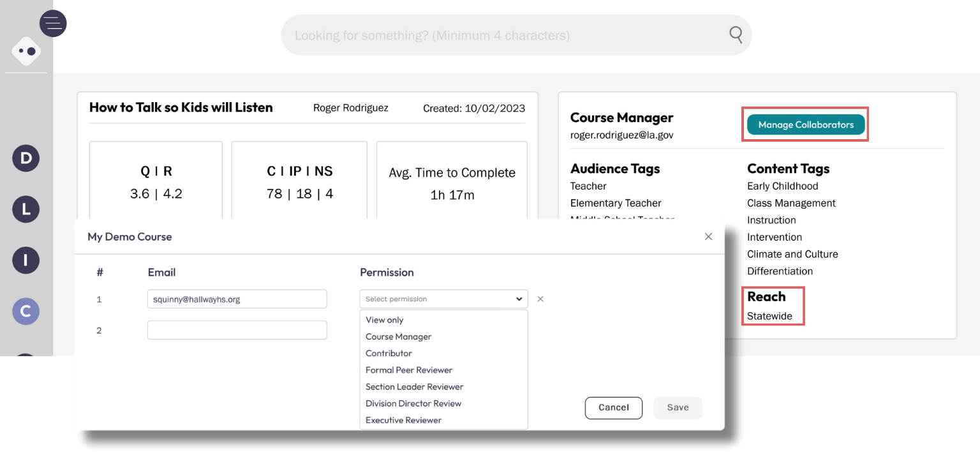Click the search magnifier icon
The height and width of the screenshot is (457, 980).
(x=736, y=34)
